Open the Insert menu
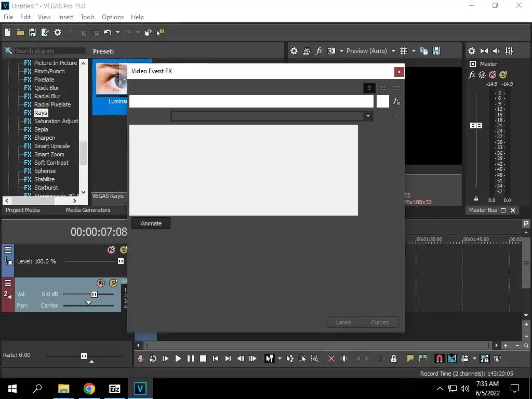The image size is (532, 399). 65,17
